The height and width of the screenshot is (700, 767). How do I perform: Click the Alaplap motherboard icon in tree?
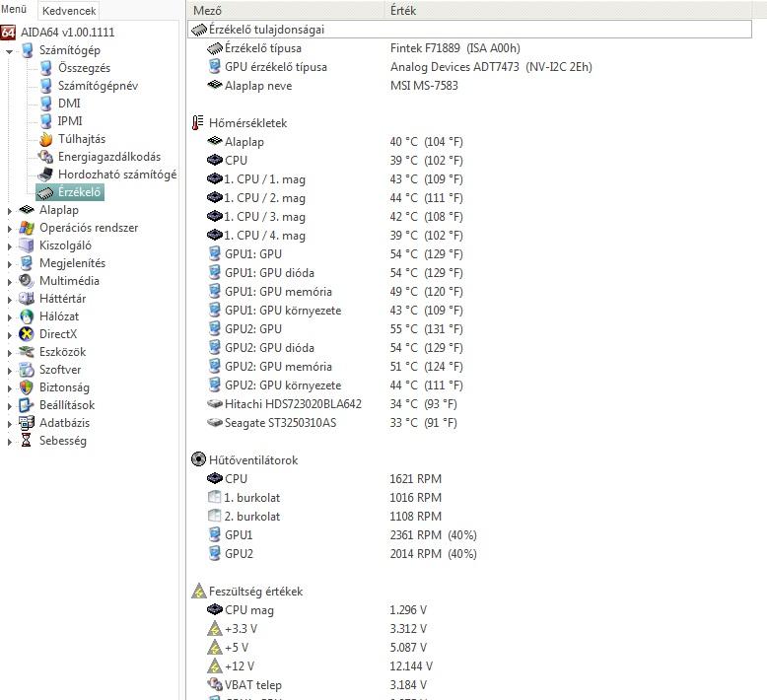pos(27,210)
